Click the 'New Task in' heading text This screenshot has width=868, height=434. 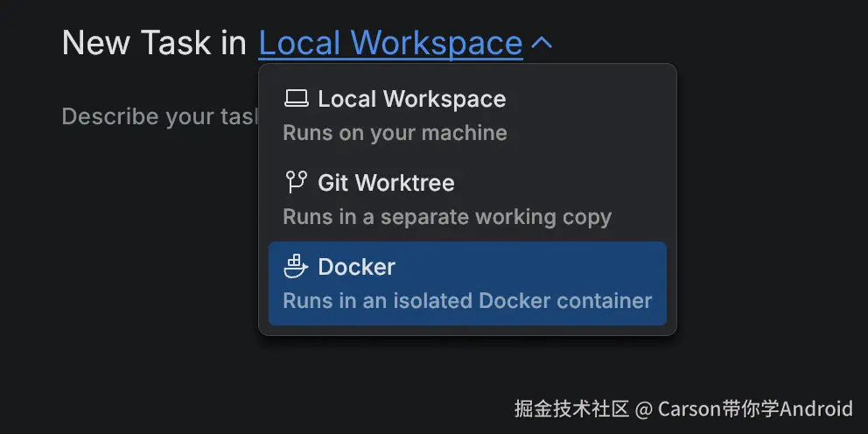(154, 43)
